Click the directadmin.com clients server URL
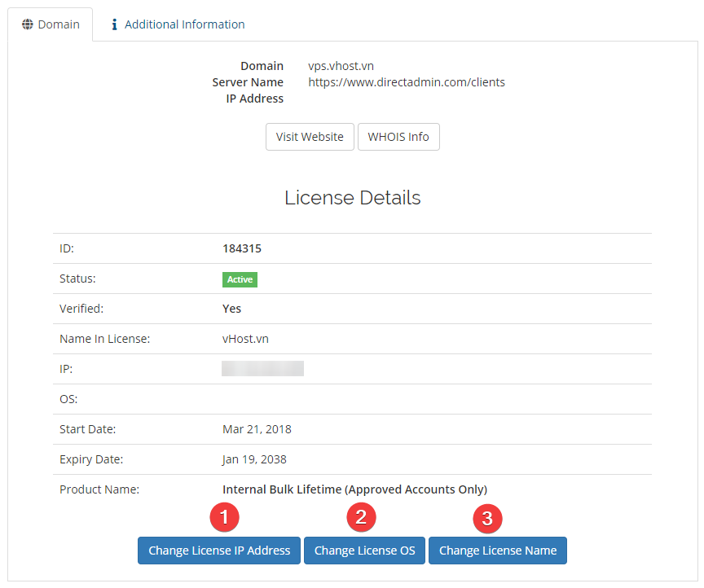 pyautogui.click(x=406, y=82)
